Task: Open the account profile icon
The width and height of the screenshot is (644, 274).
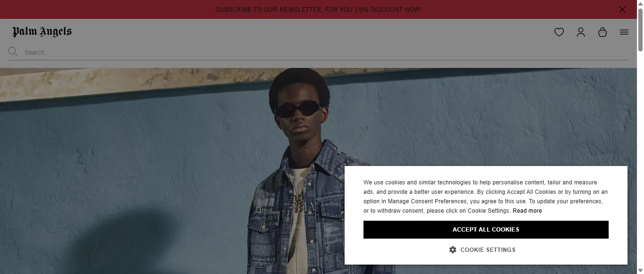Action: [581, 32]
